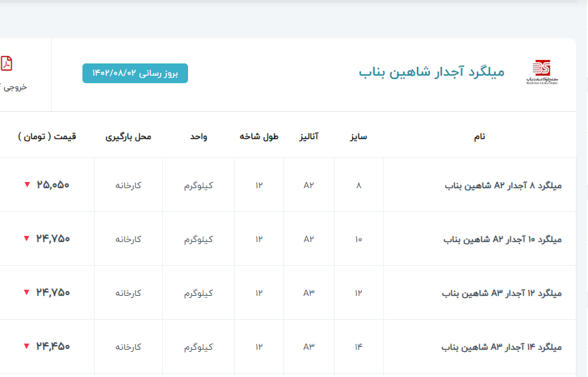Viewport: 588px width, 377px height.
Task: Click the خروجی export label under PDF icon
Action: coord(14,87)
